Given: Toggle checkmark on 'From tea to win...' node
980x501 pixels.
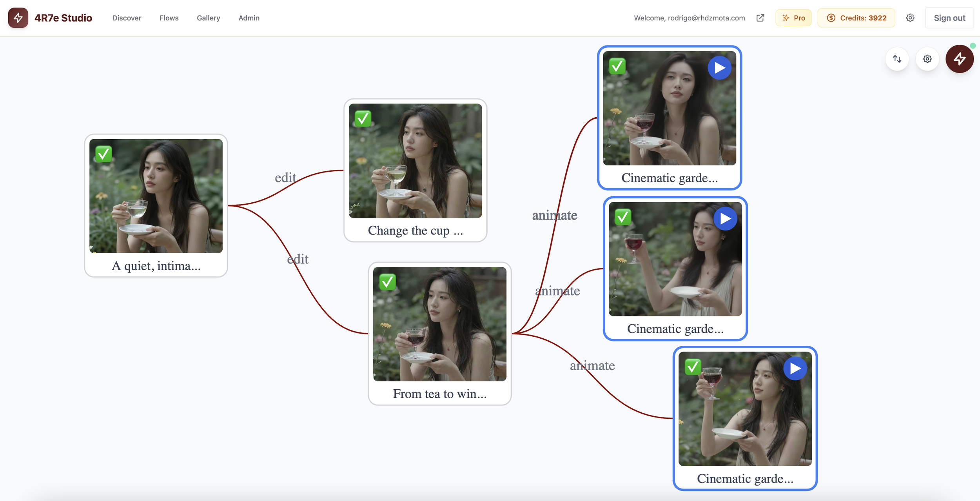Looking at the screenshot, I should (387, 282).
